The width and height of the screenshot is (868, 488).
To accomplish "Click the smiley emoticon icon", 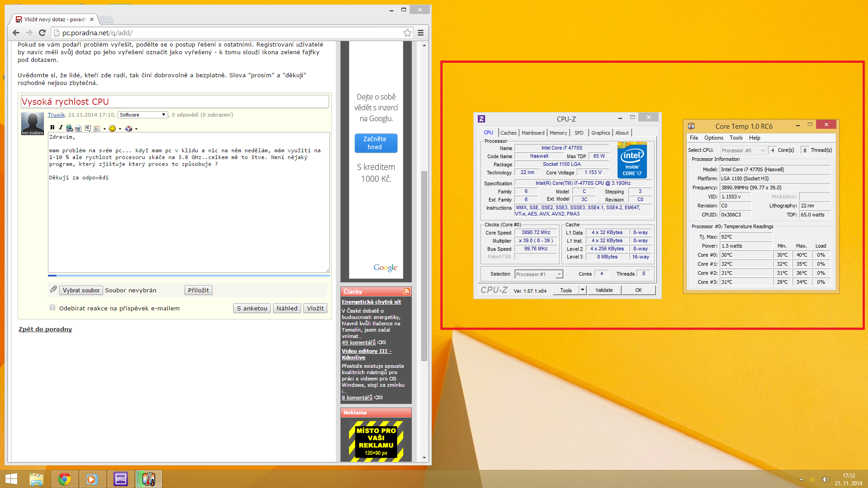I will click(112, 128).
